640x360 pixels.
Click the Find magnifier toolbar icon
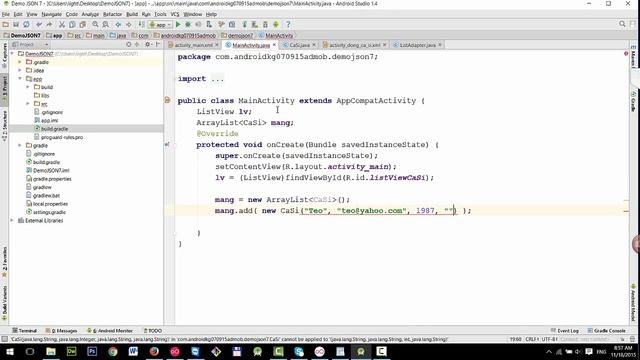point(95,24)
